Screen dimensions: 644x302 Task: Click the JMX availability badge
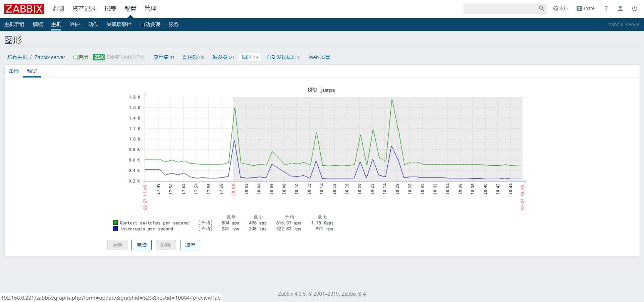click(x=127, y=57)
